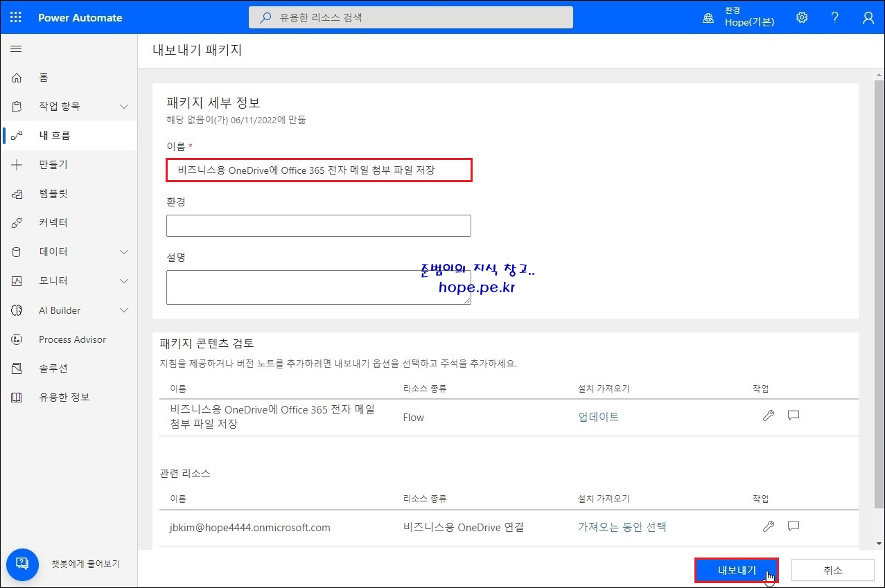Screen dimensions: 885x588
Task: Open the chatbot question icon
Action: coord(22,563)
